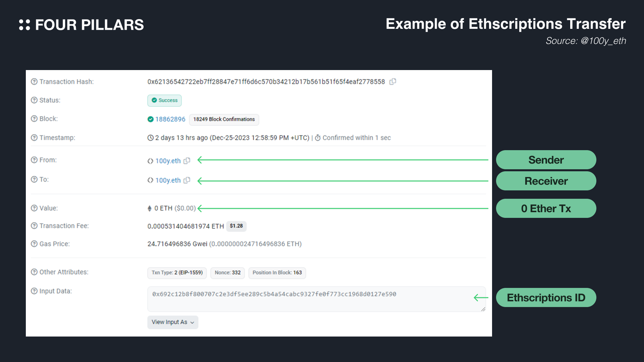Open 100y.eth receiver address link
Image resolution: width=644 pixels, height=362 pixels.
tap(168, 180)
